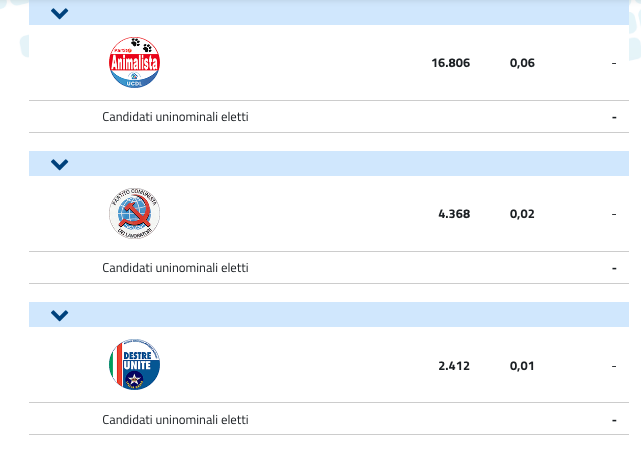Select the 16.806 vote count
641x454 pixels.
tap(450, 63)
